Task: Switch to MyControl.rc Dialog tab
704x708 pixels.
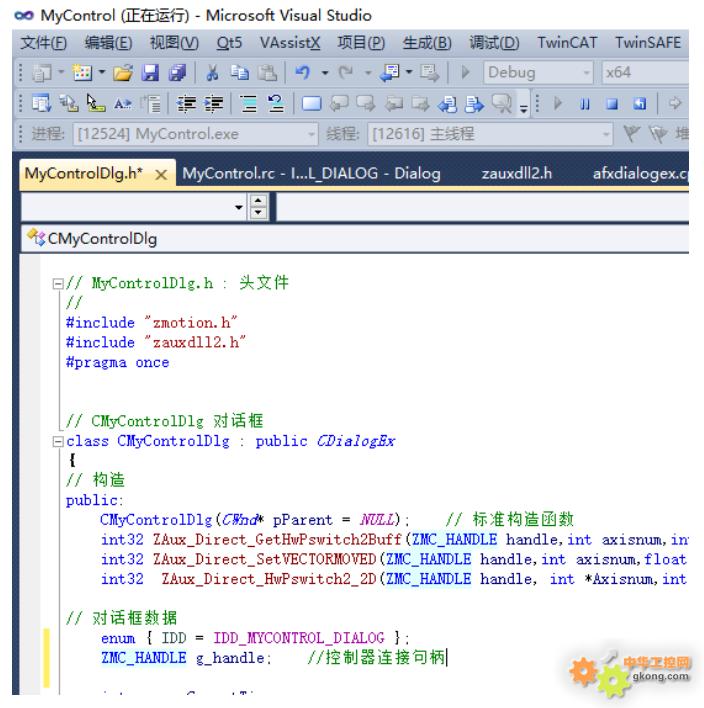Action: (311, 173)
